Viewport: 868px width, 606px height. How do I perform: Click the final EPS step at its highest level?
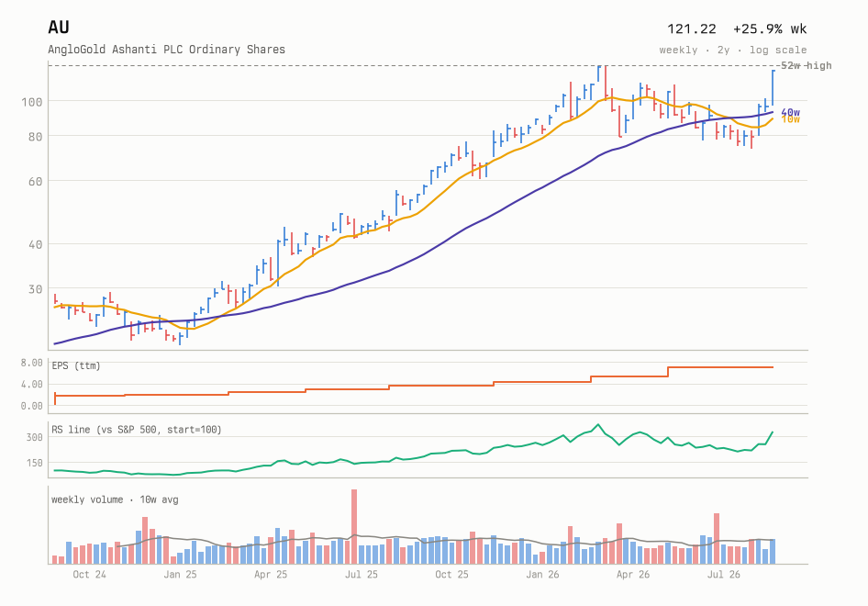pyautogui.click(x=721, y=367)
